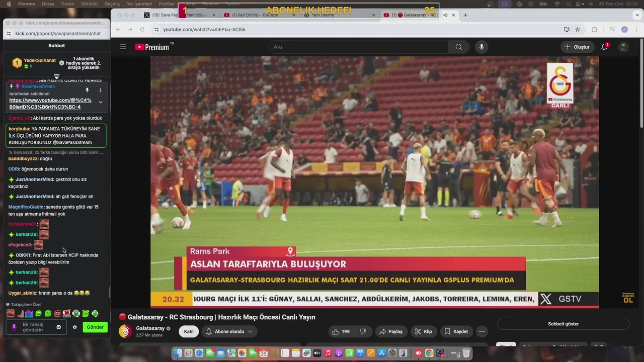Mute the Galatasaray tab audio icon
Screen dimensions: 644x362
point(445,15)
